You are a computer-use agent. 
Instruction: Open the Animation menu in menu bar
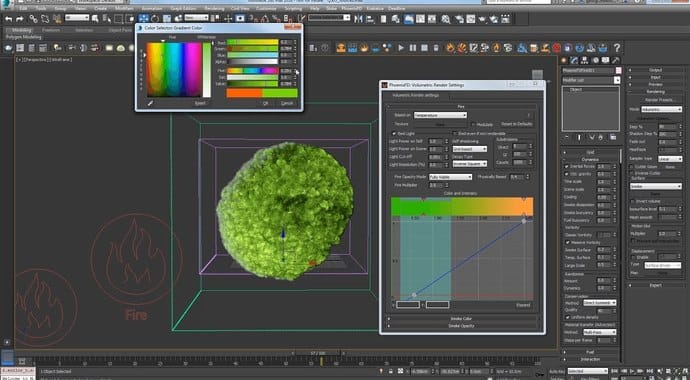coord(151,8)
